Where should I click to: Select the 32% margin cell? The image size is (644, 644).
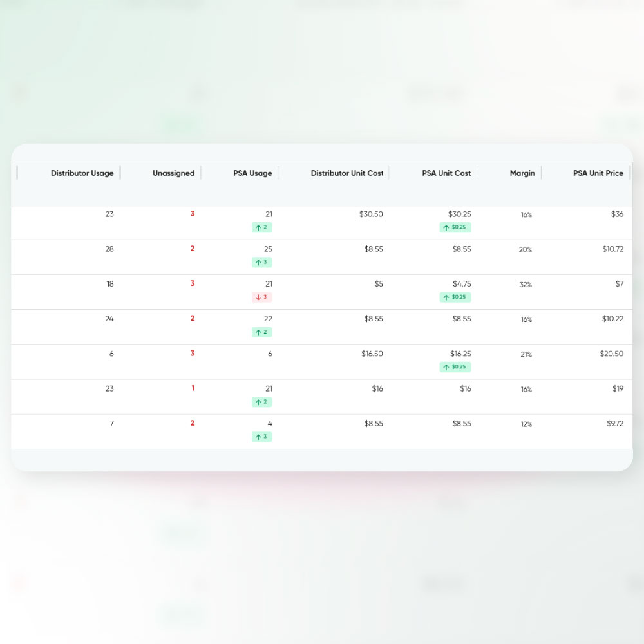point(526,285)
